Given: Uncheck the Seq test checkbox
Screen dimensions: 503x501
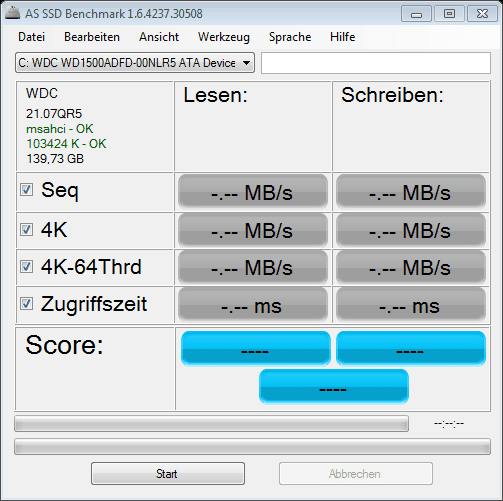Looking at the screenshot, I should point(26,190).
